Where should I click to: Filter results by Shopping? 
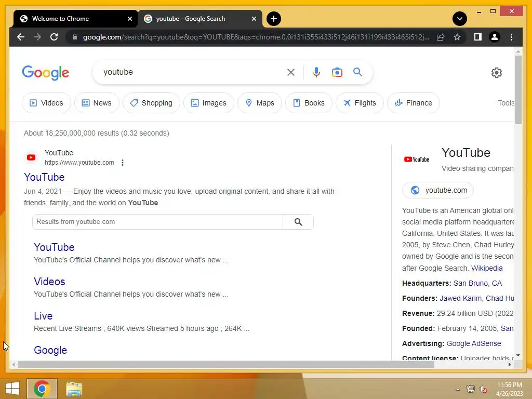[x=151, y=103]
